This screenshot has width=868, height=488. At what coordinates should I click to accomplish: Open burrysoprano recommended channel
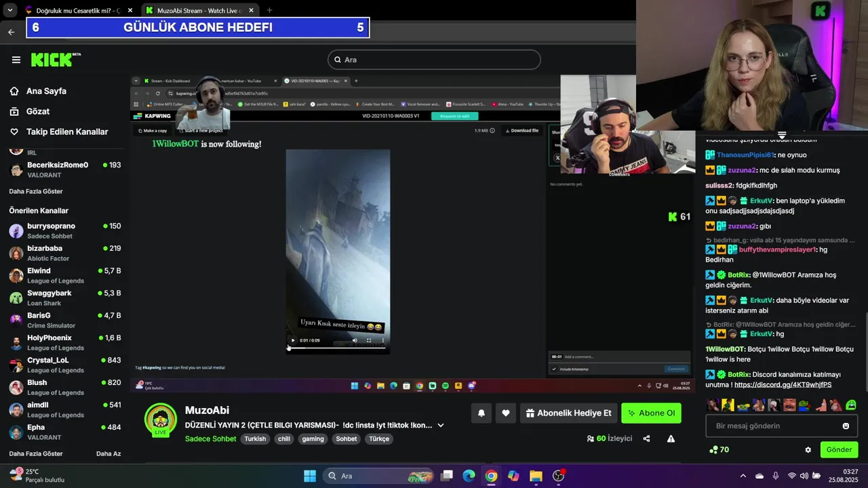[64, 230]
